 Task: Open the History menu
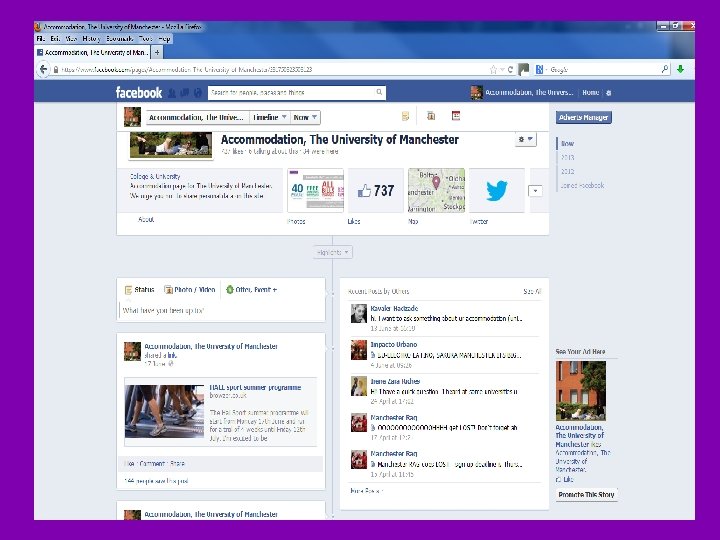click(x=91, y=39)
